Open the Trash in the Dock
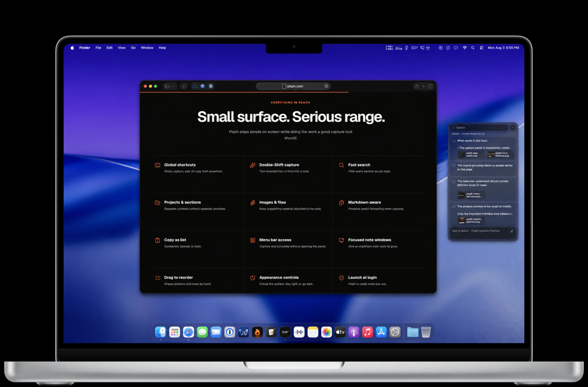This screenshot has width=588, height=387. (426, 332)
